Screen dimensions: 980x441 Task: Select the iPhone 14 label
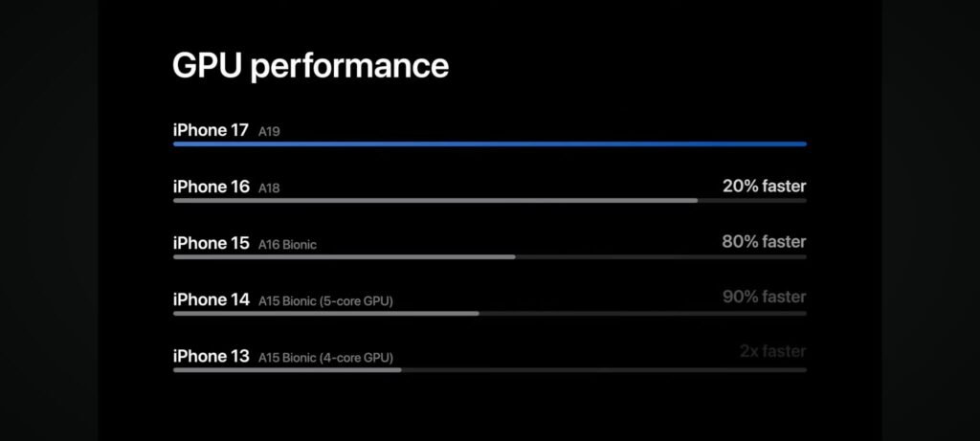tap(212, 299)
